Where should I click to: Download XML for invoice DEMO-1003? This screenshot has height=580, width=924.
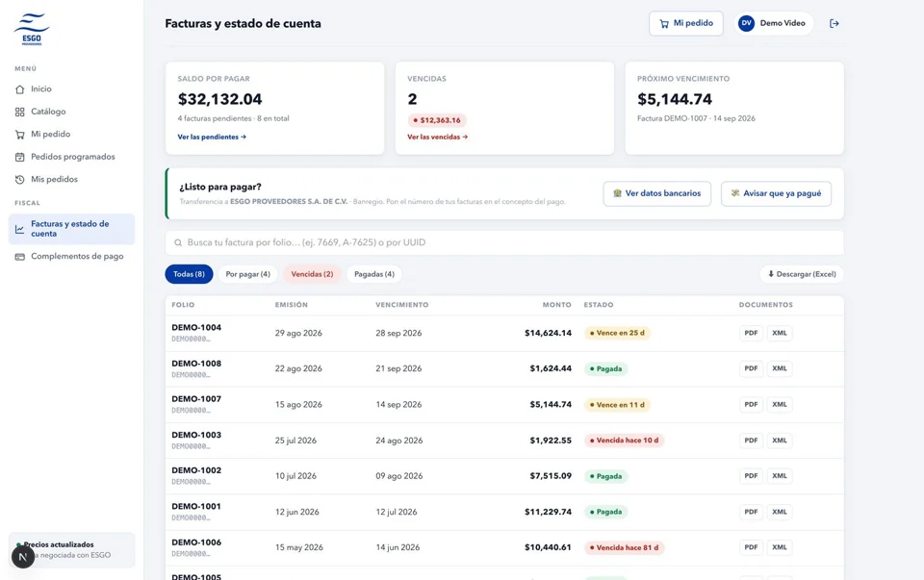780,441
